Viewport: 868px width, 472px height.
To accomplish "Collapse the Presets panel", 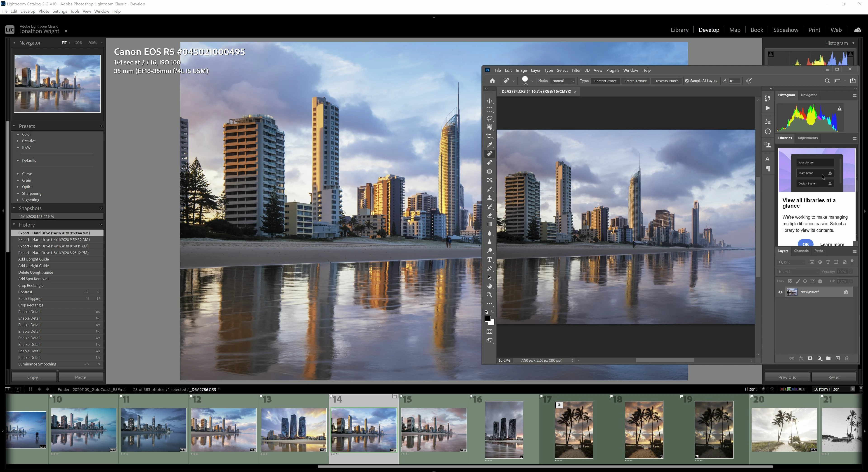I will coord(14,126).
